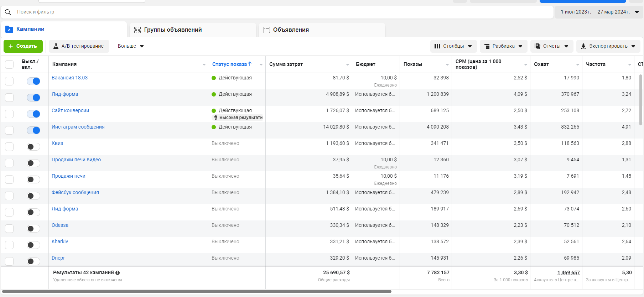Click the A/B testing flask icon
Screen dimensions: 644x297
pos(56,46)
